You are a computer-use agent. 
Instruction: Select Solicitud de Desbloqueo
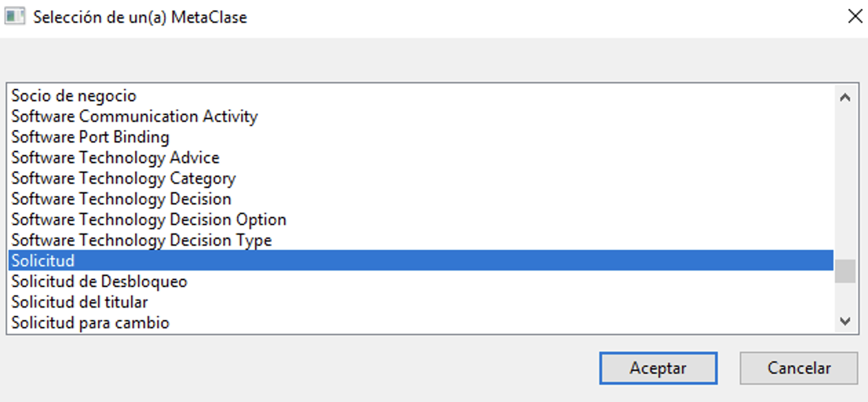(420, 282)
